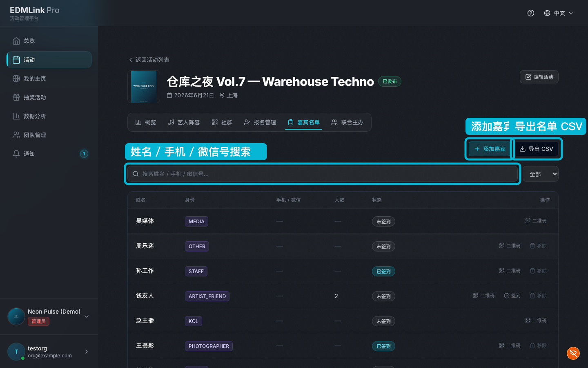Open 抽奖活动 sidebar item
Viewport: 588px width, 368px height.
click(x=49, y=97)
